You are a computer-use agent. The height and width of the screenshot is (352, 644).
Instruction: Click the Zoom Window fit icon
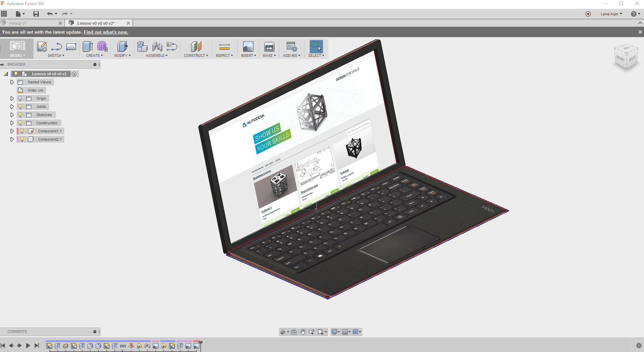tap(320, 332)
